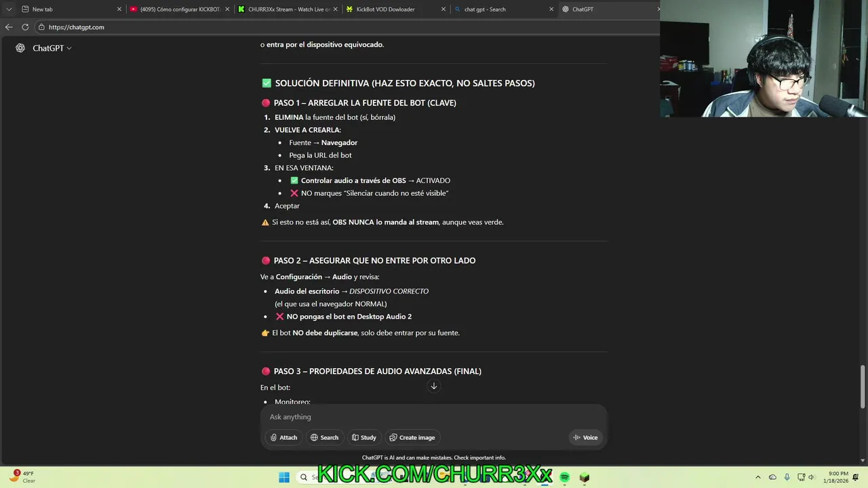Click the text "En el bot:"
This screenshot has width=868, height=488.
click(275, 388)
